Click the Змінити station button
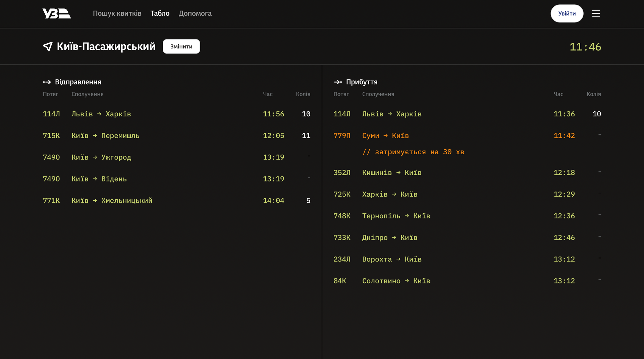Image resolution: width=644 pixels, height=359 pixels. pyautogui.click(x=181, y=47)
